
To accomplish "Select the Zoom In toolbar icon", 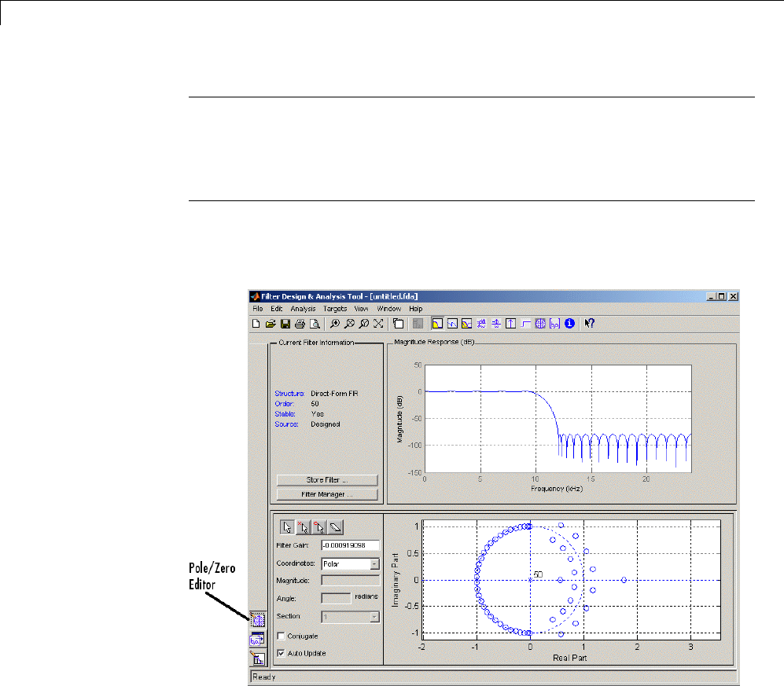I will 334,324.
